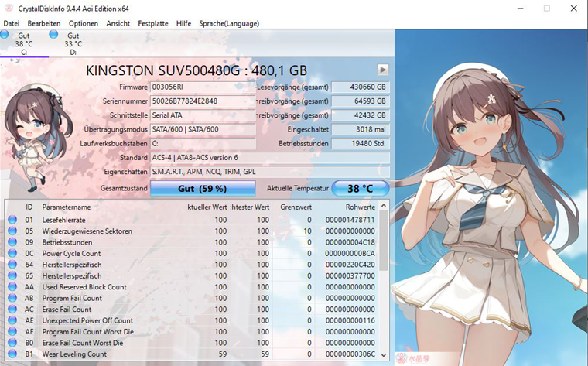Click the status orb for attribute 09 Betriebsstunden
588x366 pixels.
(x=12, y=242)
